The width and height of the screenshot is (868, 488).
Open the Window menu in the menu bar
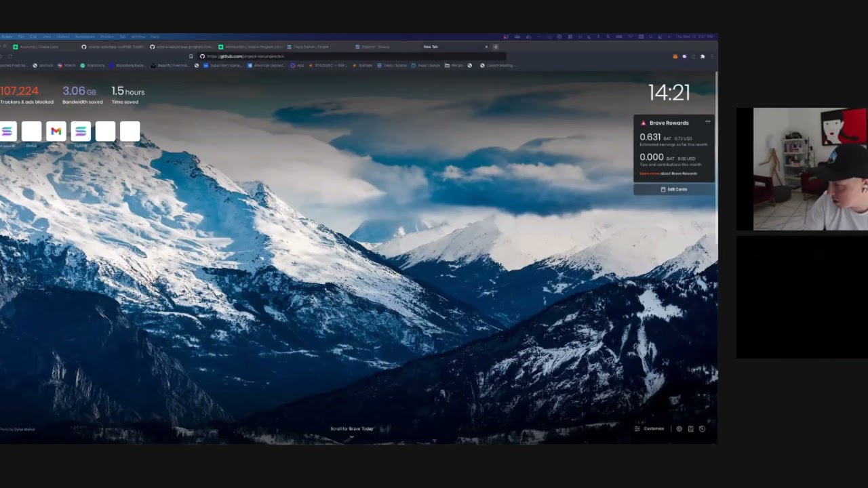coord(138,37)
